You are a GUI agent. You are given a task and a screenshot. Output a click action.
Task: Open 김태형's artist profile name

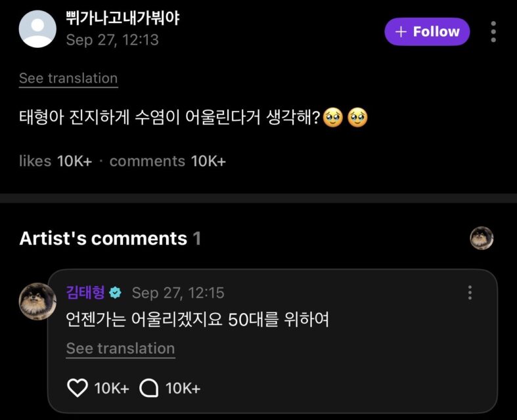point(85,293)
